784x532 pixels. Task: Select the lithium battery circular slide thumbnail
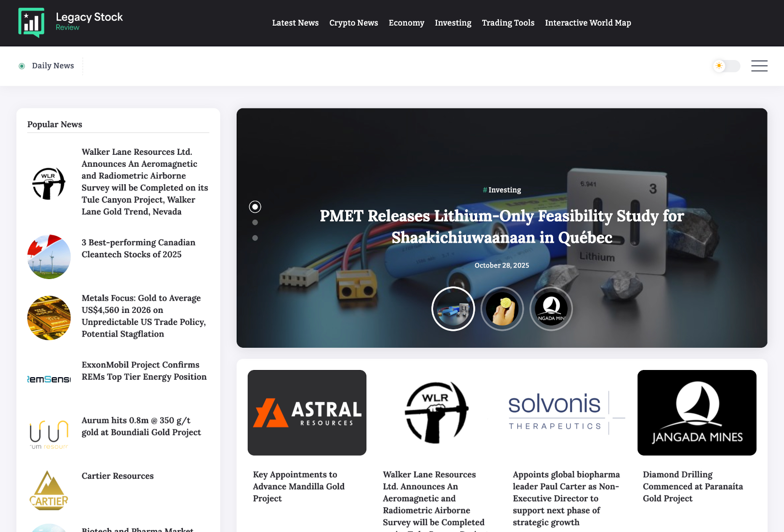pyautogui.click(x=453, y=309)
